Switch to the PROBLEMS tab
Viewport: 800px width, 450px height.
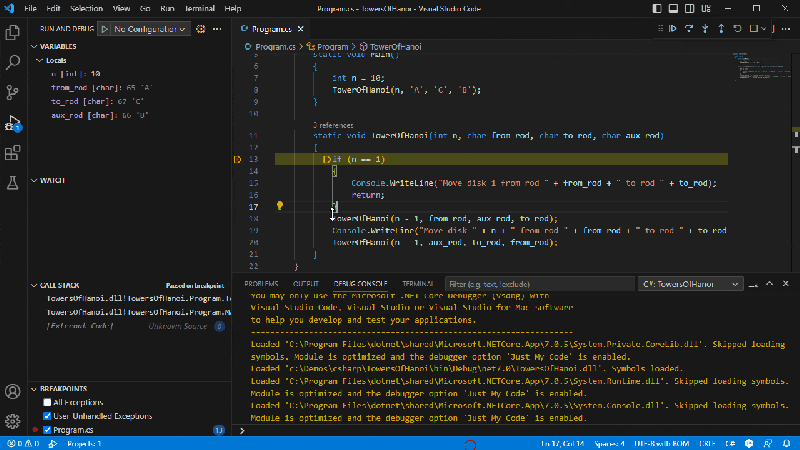[x=261, y=284]
